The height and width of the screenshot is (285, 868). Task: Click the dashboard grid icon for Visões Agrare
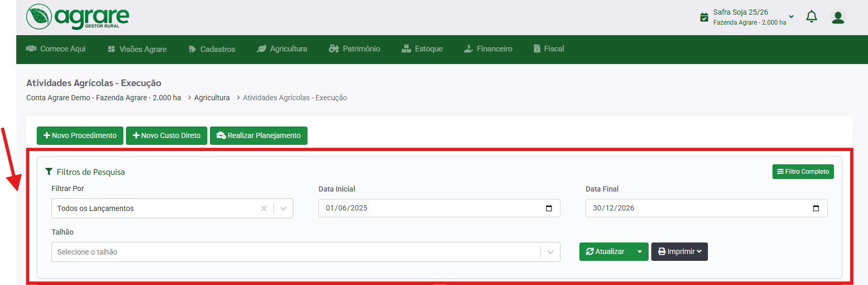[x=111, y=49]
